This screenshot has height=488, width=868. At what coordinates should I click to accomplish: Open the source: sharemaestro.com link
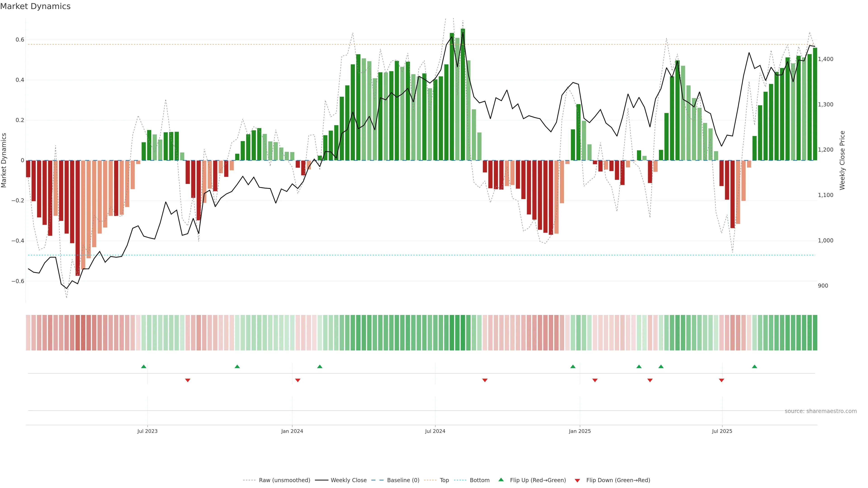point(821,411)
